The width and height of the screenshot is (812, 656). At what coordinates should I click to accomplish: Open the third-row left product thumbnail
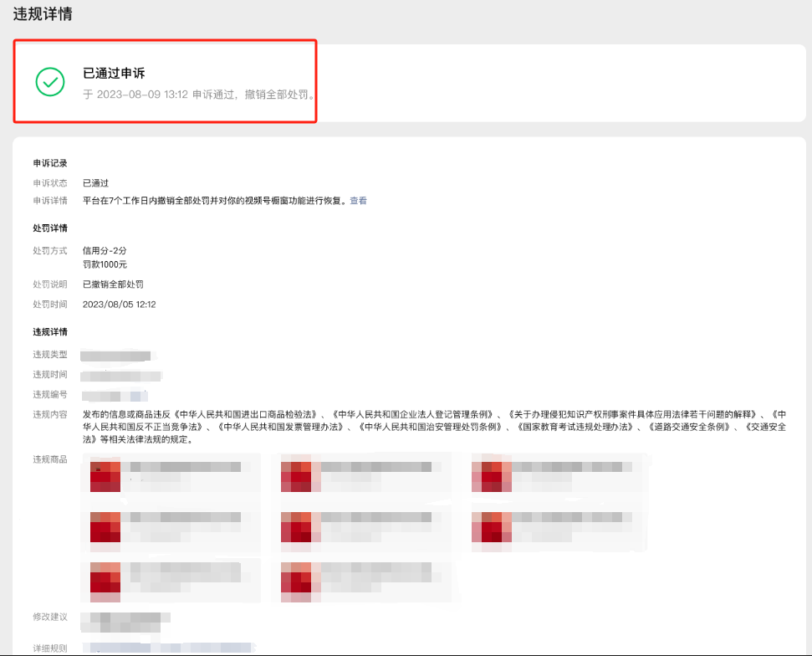[105, 579]
